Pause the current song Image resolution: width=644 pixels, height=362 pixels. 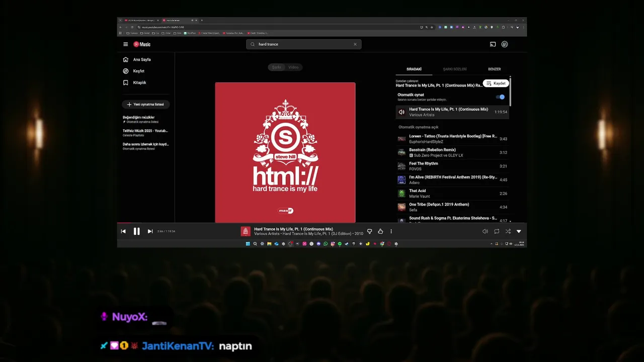click(136, 231)
